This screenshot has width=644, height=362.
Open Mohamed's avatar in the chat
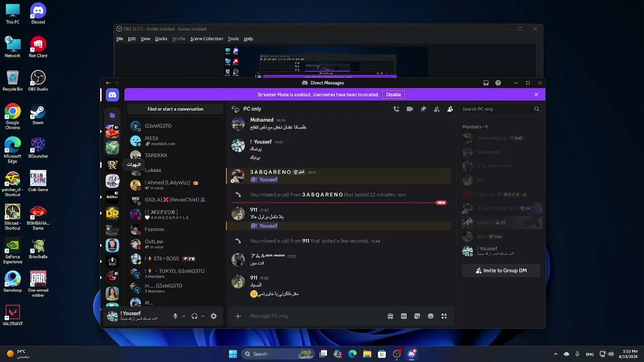pos(238,124)
